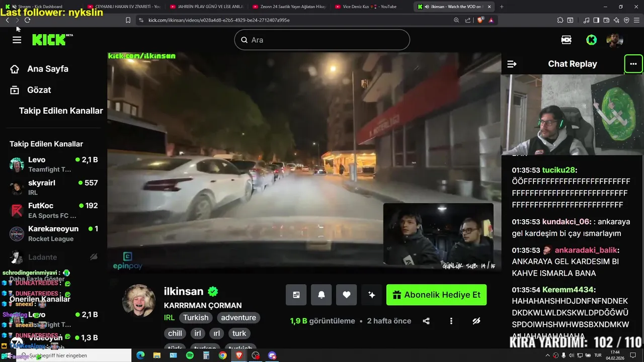Viewport: 644px width, 362px height.
Task: Bookmark this page via the bookmark icon
Action: point(128,20)
